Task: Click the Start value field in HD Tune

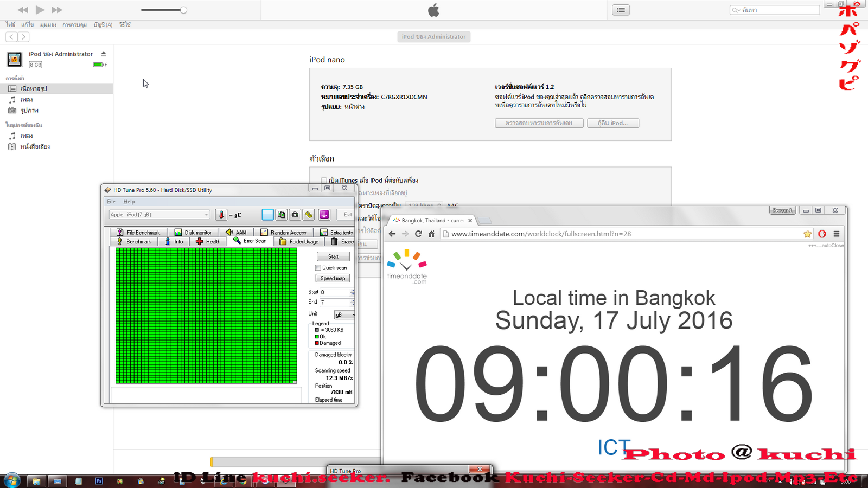Action: pos(335,292)
